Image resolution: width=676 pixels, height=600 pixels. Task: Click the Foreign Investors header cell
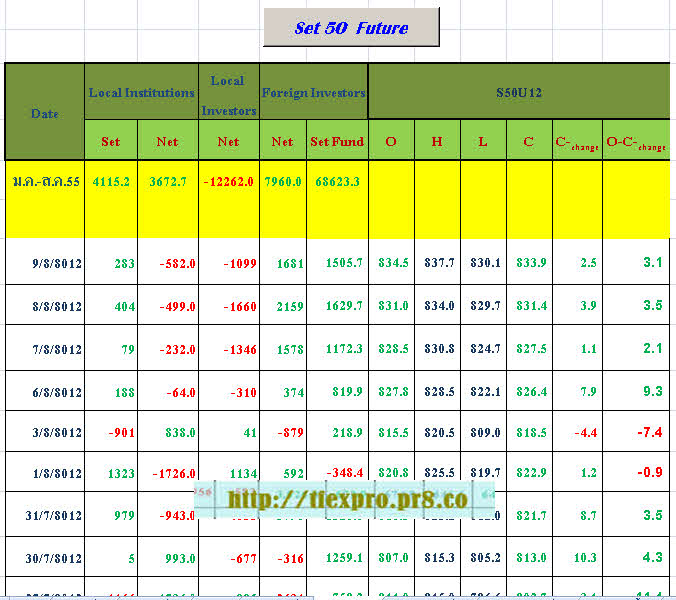click(x=314, y=92)
